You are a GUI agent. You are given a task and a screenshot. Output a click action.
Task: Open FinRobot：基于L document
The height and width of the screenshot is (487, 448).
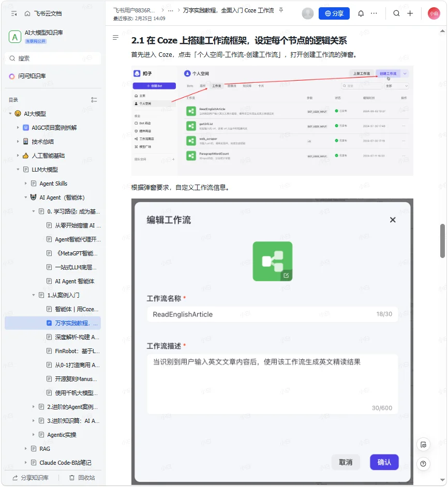pos(73,351)
